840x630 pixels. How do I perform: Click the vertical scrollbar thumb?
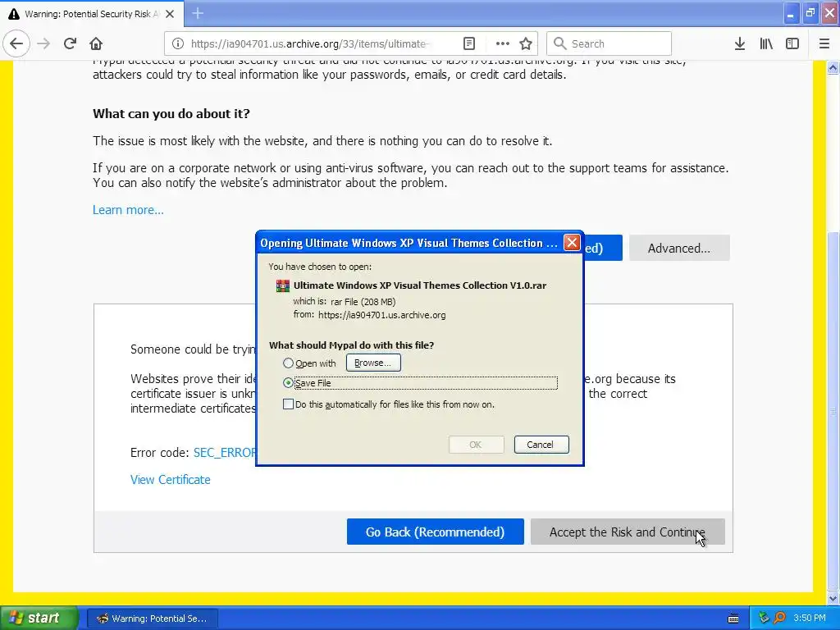click(x=833, y=412)
